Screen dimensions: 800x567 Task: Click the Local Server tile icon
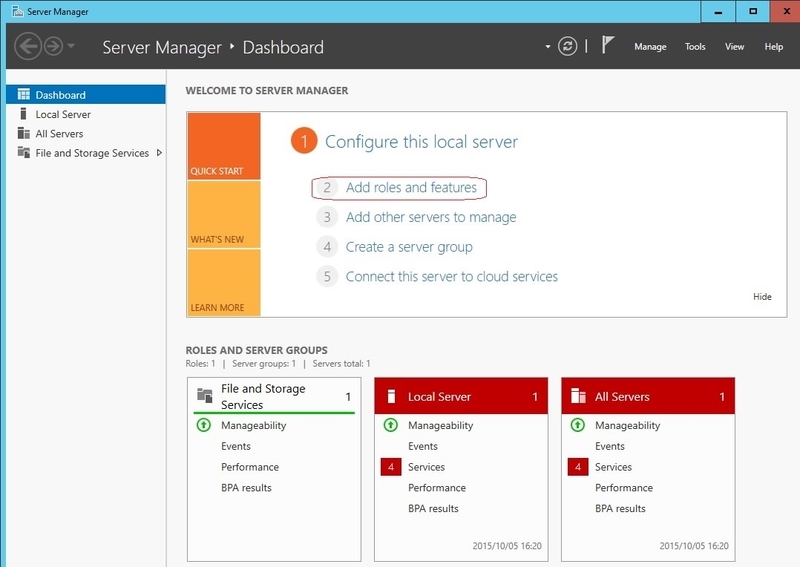[391, 396]
